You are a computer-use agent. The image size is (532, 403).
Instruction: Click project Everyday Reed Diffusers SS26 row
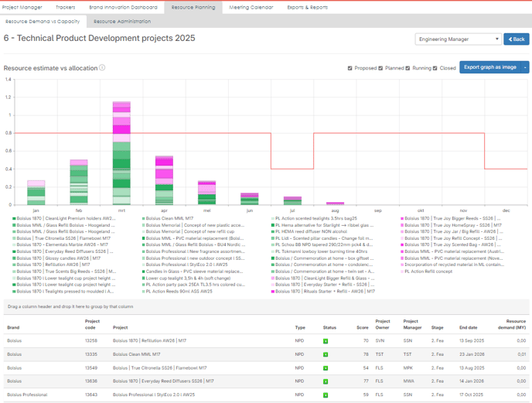click(x=266, y=381)
